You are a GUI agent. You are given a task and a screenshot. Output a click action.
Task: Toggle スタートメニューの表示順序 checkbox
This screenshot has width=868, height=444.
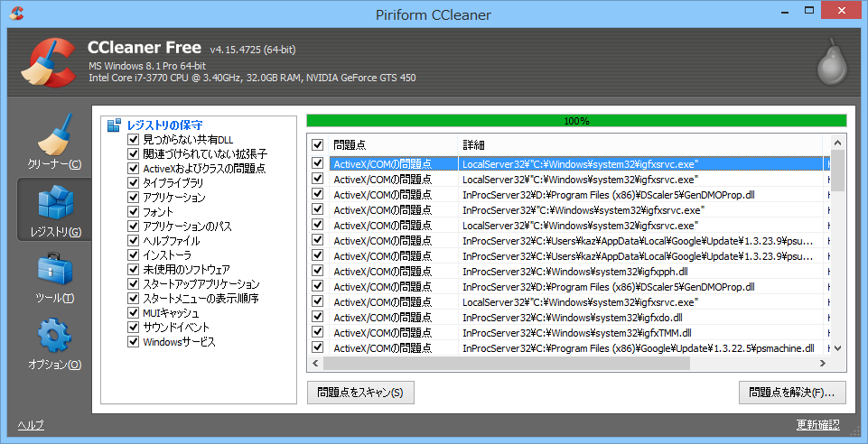tap(133, 298)
